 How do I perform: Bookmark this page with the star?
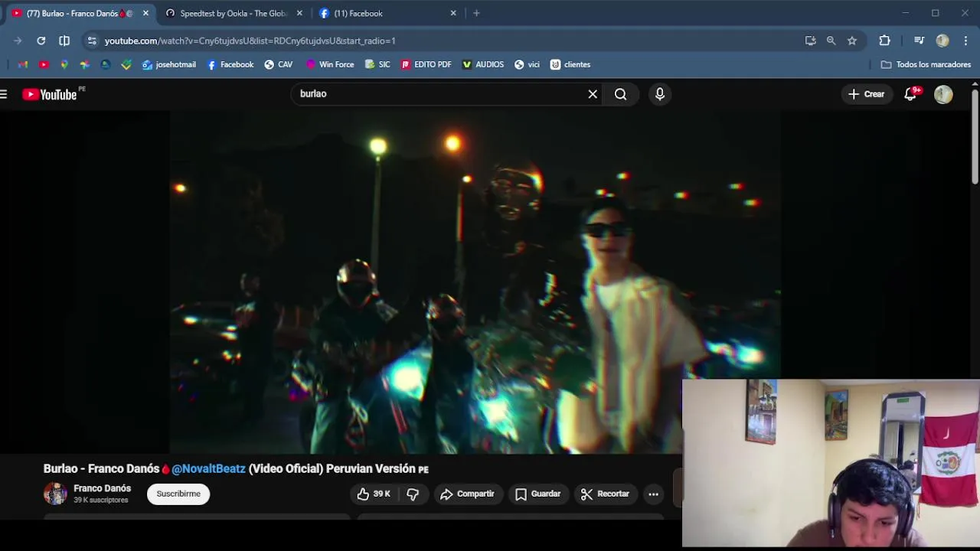click(x=852, y=41)
